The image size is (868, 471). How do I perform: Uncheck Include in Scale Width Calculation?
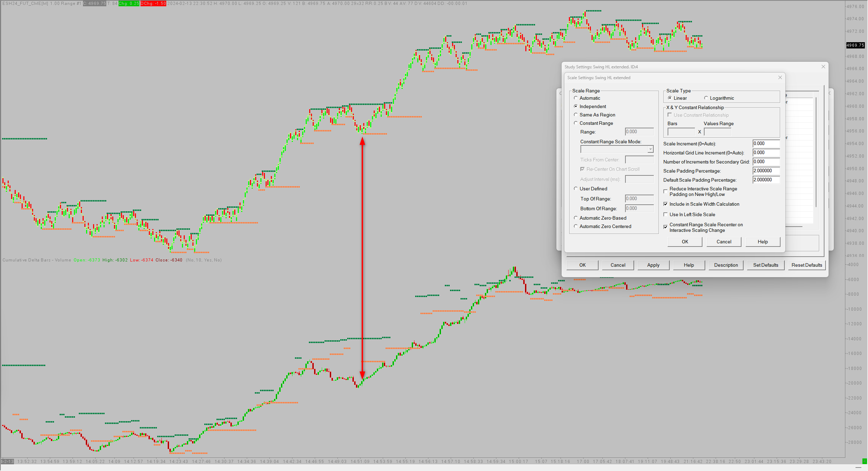click(665, 204)
